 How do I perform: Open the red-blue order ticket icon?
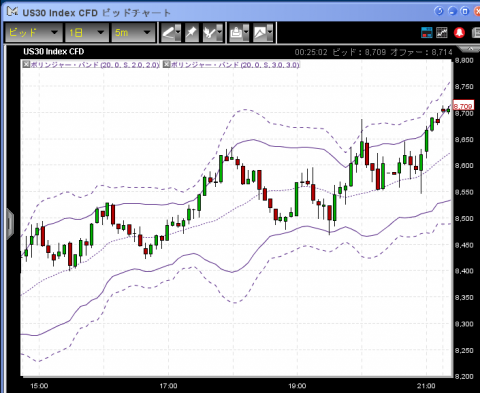(427, 32)
